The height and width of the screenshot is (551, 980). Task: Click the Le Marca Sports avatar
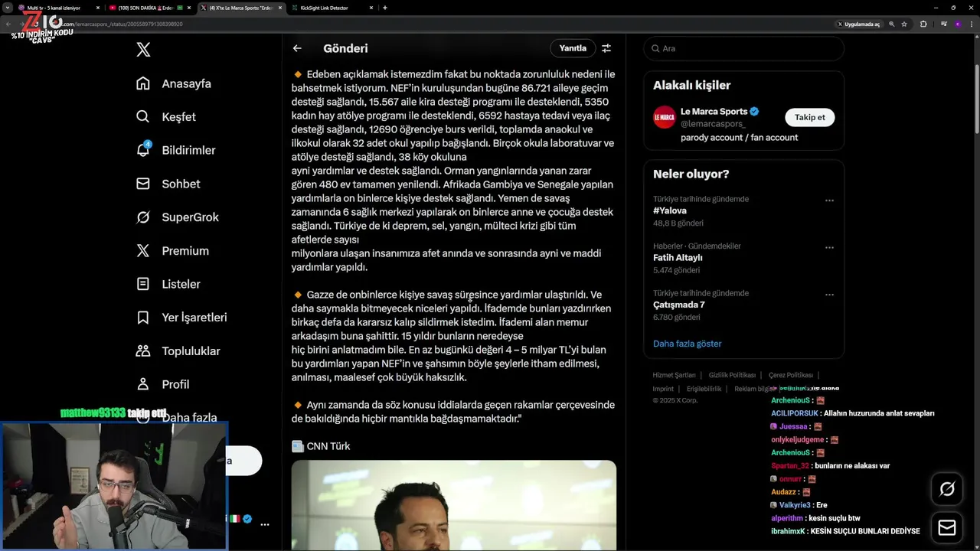664,117
